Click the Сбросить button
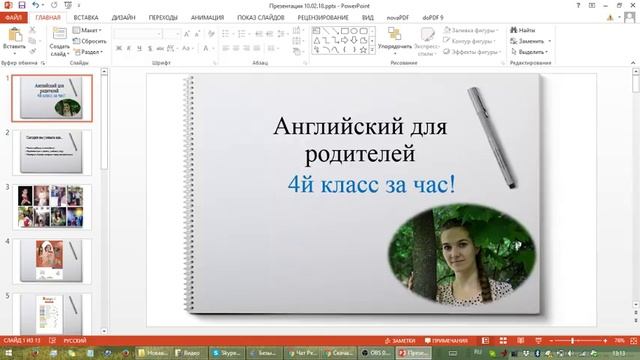This screenshot has height=360, width=640. click(x=89, y=41)
